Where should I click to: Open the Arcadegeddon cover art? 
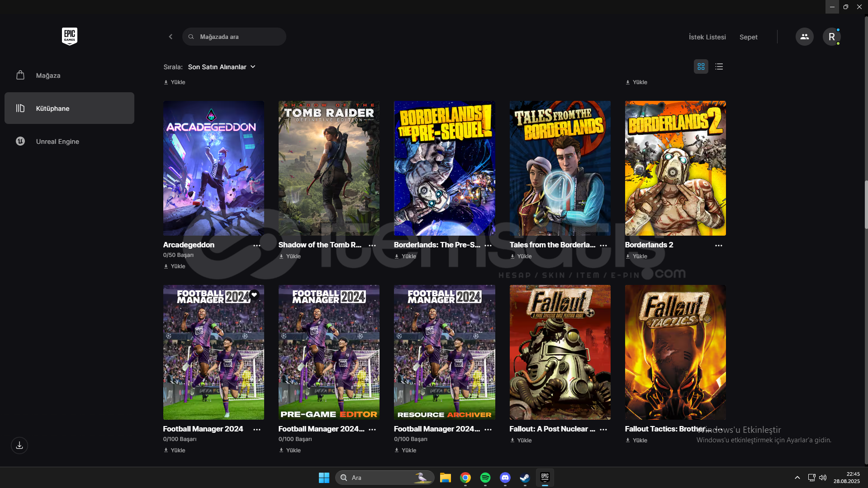213,168
